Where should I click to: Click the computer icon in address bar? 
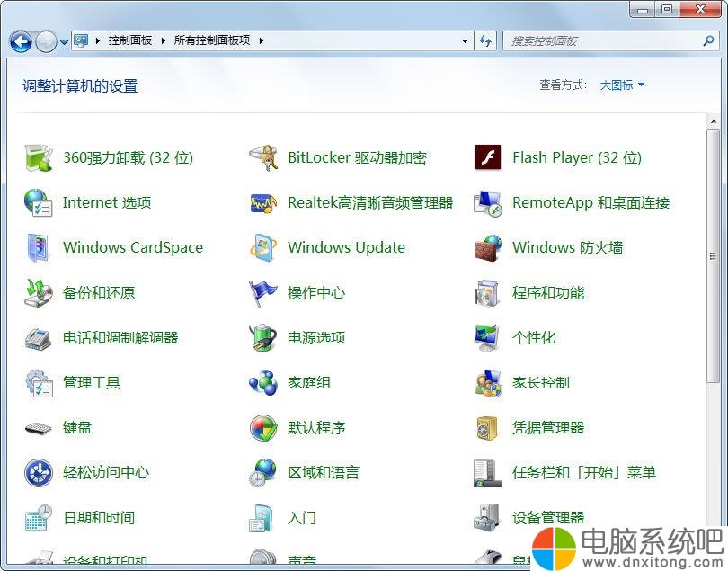point(81,40)
